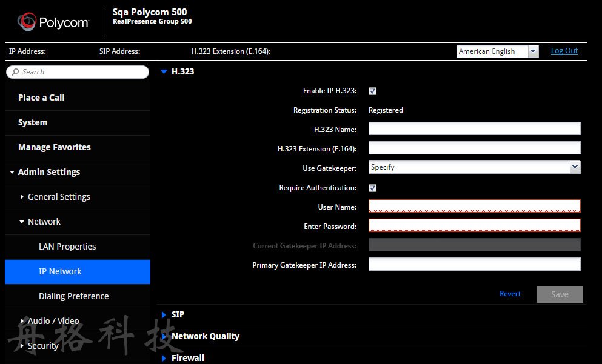Open the Place a Call page

pyautogui.click(x=78, y=98)
